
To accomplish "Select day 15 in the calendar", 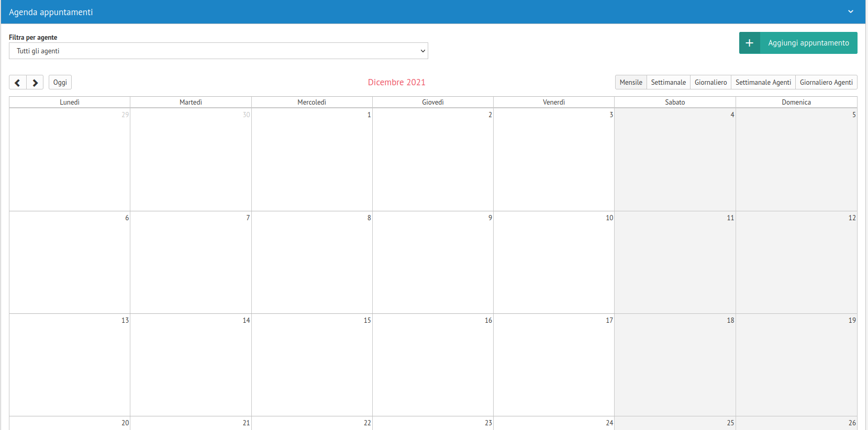I will [x=312, y=365].
